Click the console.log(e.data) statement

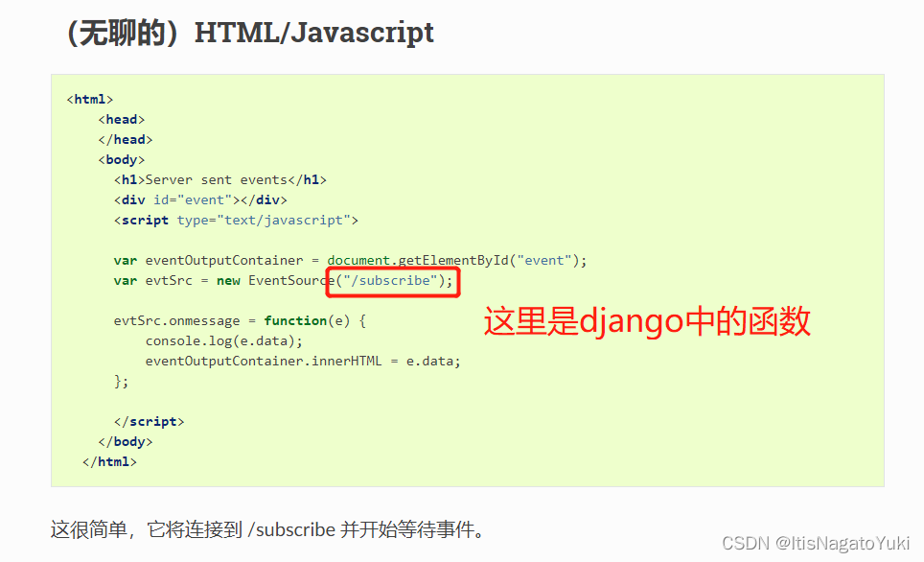pos(223,340)
